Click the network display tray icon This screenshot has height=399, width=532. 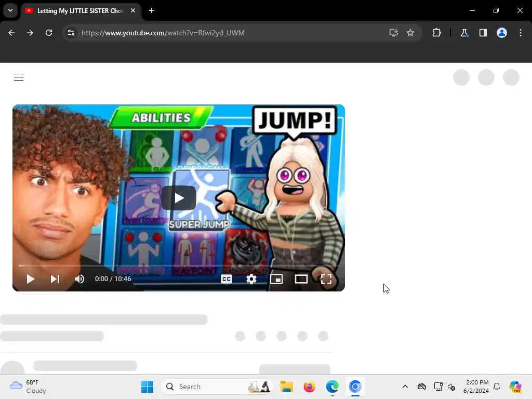coord(438,387)
